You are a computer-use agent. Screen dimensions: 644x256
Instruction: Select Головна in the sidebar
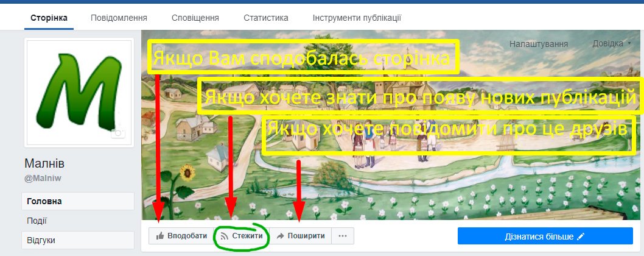(78, 201)
